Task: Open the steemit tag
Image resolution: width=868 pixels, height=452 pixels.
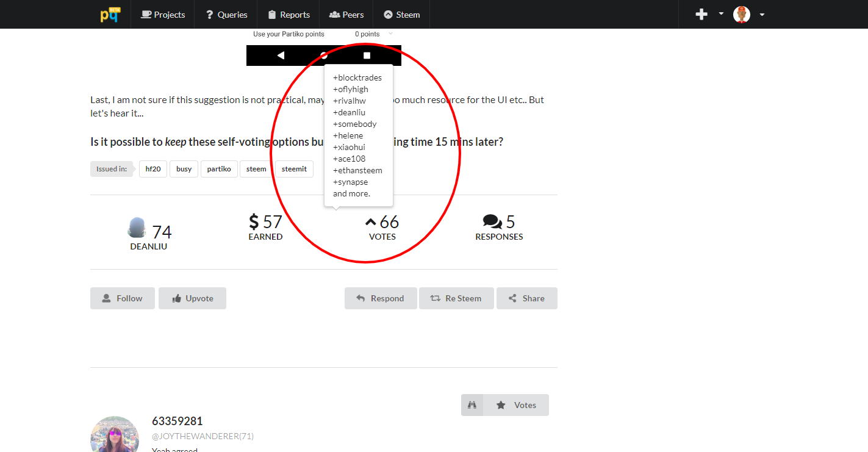Action: tap(295, 169)
